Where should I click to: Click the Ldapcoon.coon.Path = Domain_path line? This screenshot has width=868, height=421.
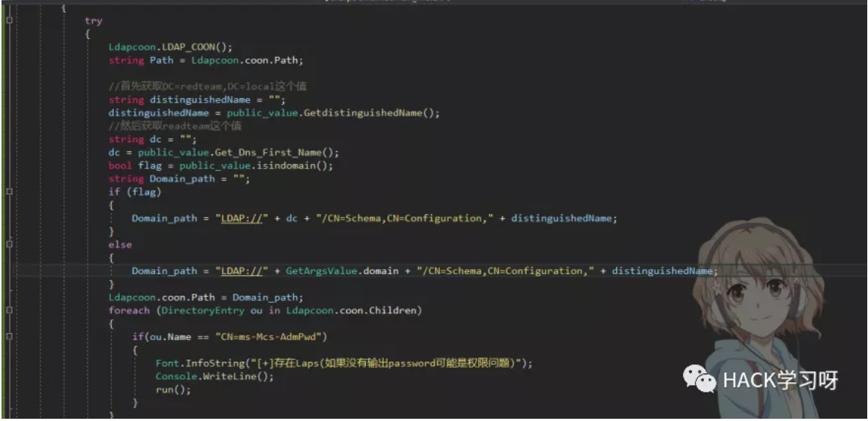click(206, 297)
